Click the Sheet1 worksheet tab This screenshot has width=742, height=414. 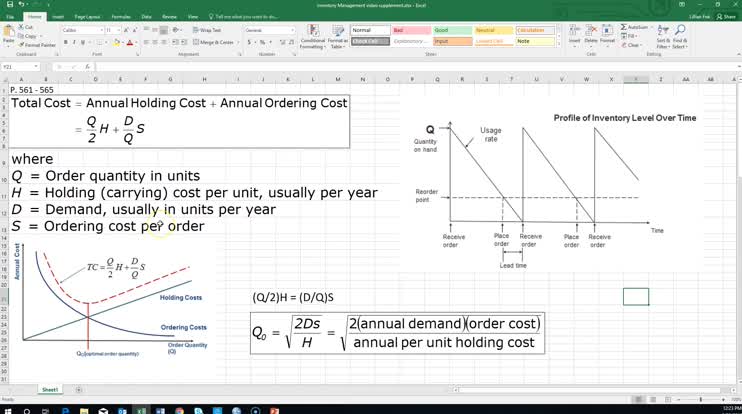pos(49,388)
